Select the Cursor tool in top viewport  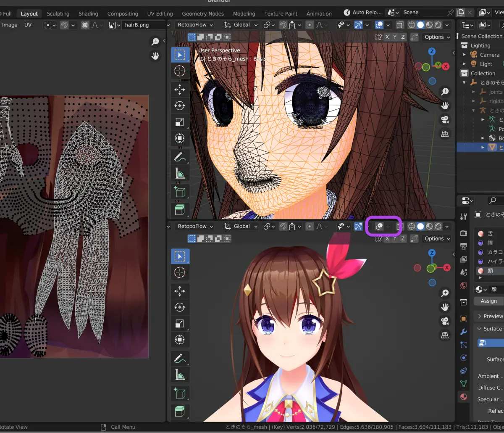[x=180, y=71]
